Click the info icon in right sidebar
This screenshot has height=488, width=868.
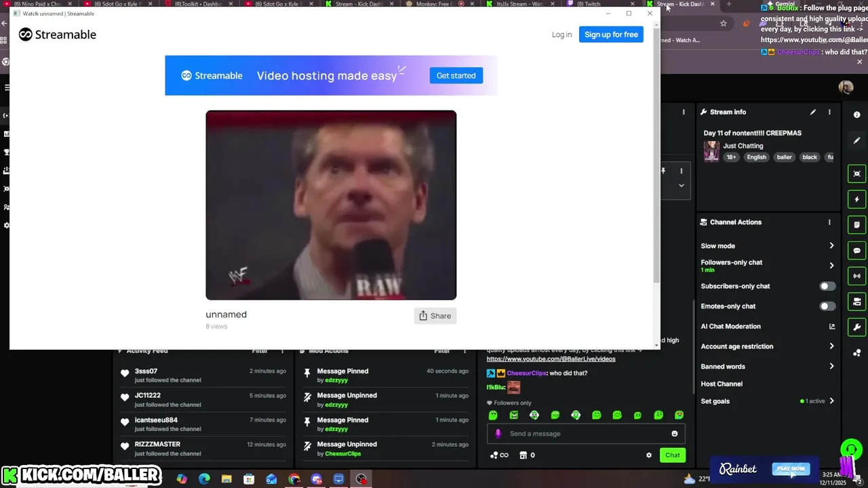[857, 115]
